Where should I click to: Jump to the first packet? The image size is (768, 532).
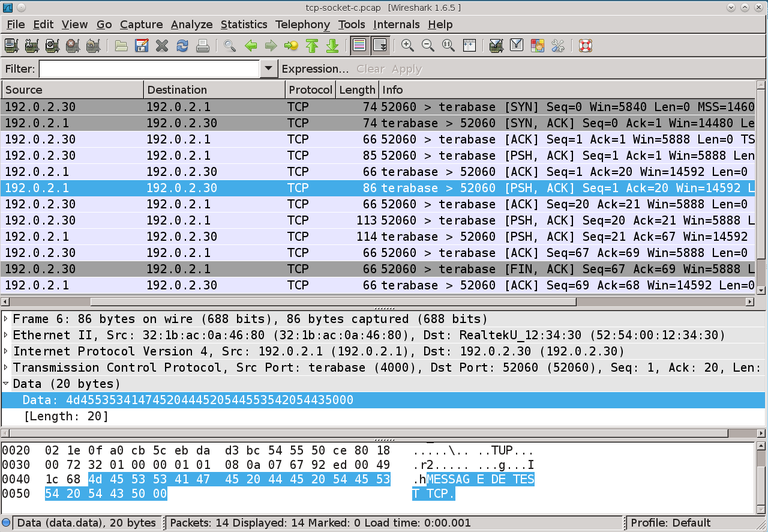tap(312, 46)
